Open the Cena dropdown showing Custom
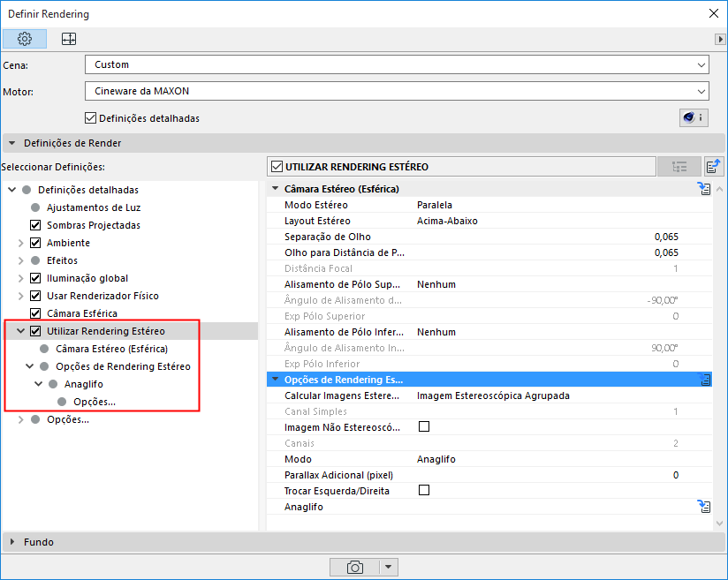728x580 pixels. click(397, 65)
